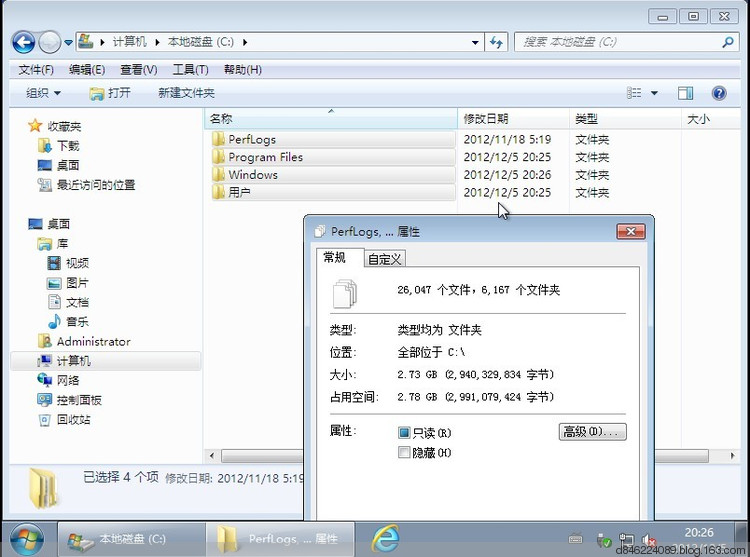Open the 组织 dropdown
This screenshot has width=750, height=557.
43,93
